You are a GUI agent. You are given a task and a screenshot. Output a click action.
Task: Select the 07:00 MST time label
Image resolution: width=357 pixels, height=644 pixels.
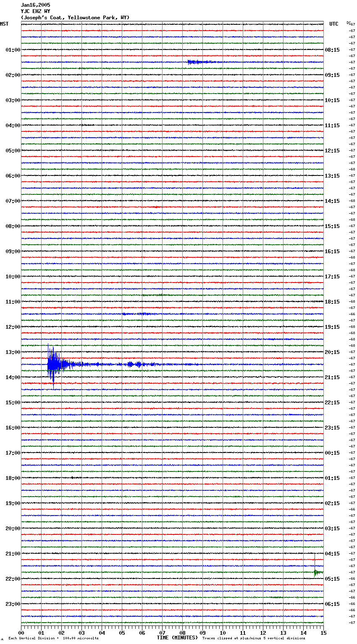coord(13,201)
